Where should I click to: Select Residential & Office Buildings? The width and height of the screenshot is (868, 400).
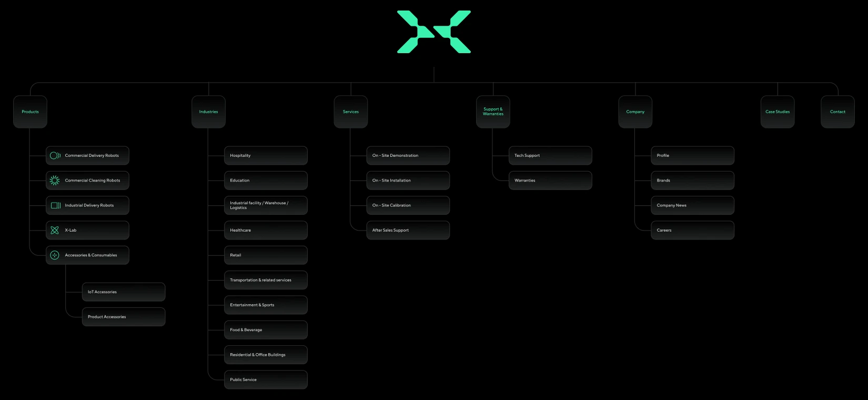(266, 355)
